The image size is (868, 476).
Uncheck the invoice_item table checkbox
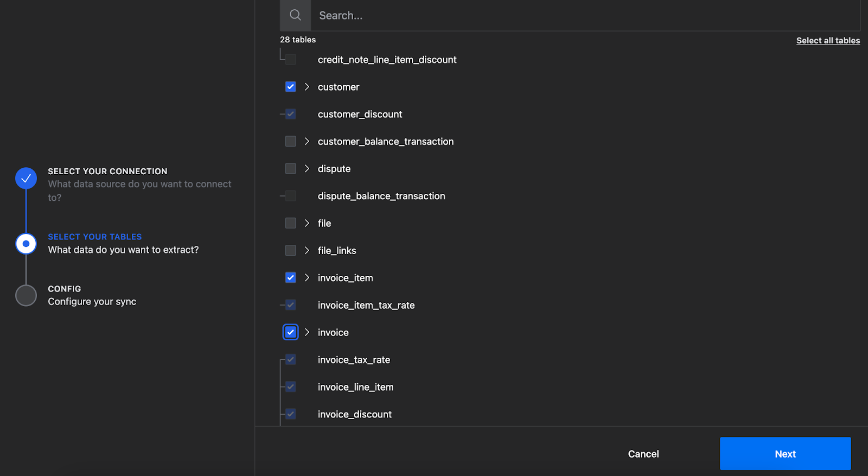coord(291,278)
